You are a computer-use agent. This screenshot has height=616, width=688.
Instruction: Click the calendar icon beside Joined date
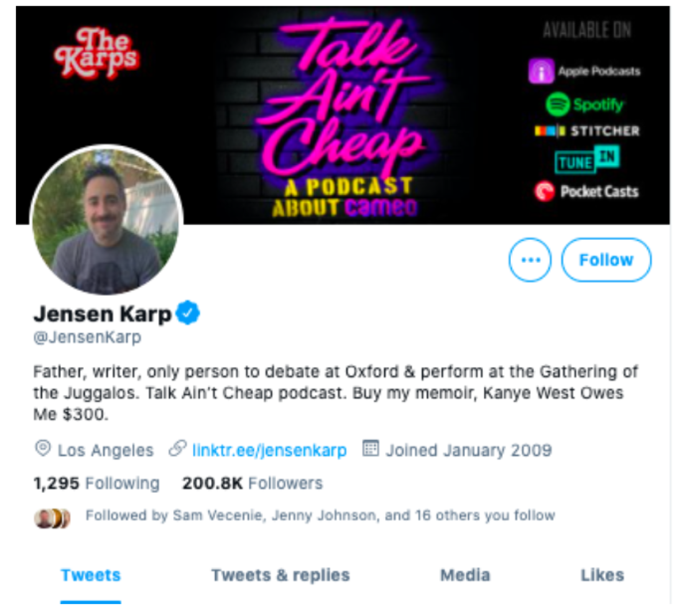point(371,449)
